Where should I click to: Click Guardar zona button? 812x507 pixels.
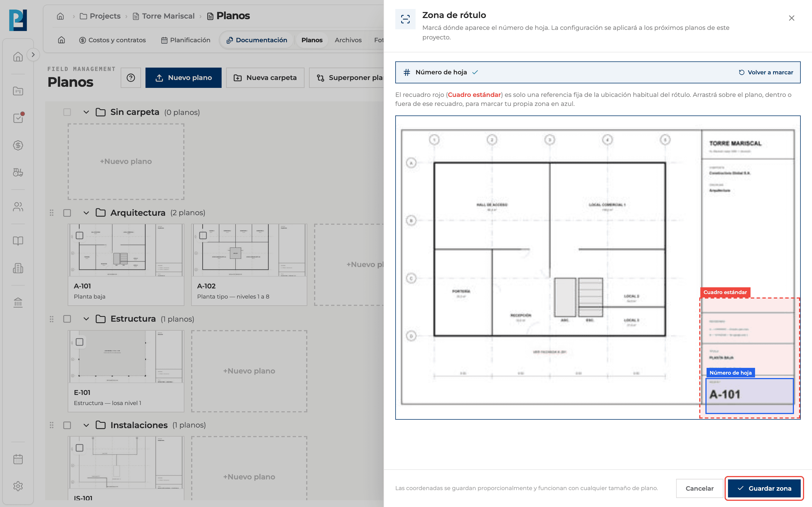pos(764,488)
